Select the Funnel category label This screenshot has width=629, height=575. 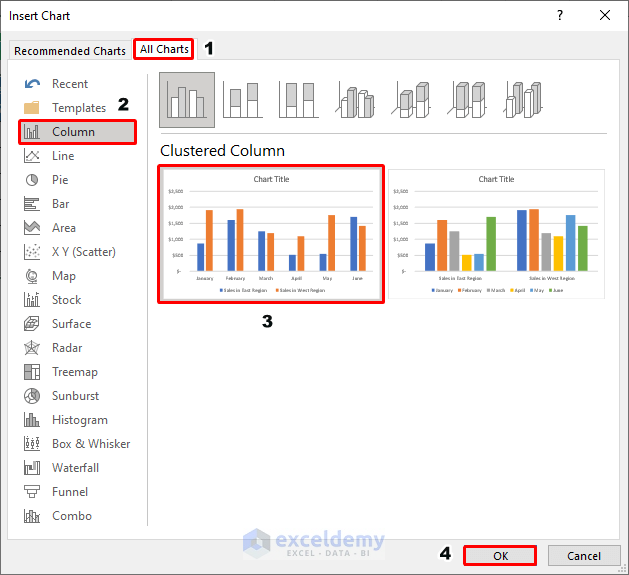pos(70,492)
